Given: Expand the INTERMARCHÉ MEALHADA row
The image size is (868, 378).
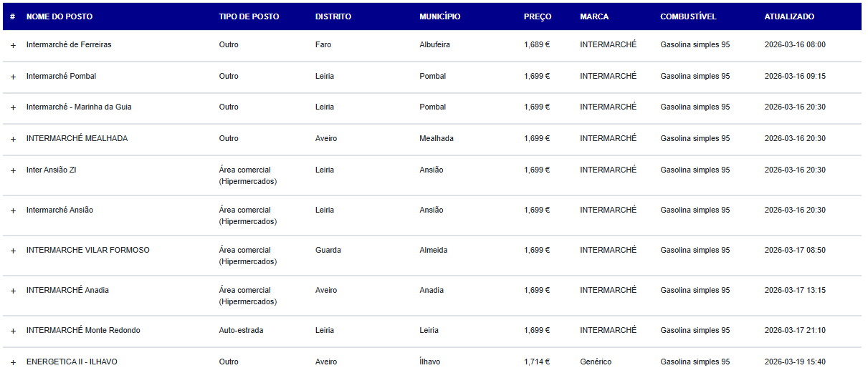Looking at the screenshot, I should tap(13, 139).
